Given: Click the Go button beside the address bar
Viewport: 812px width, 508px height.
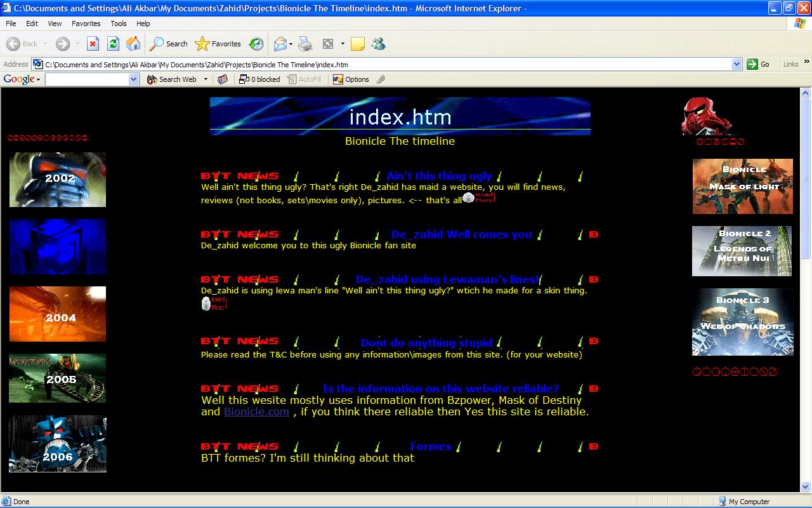Looking at the screenshot, I should tap(759, 64).
